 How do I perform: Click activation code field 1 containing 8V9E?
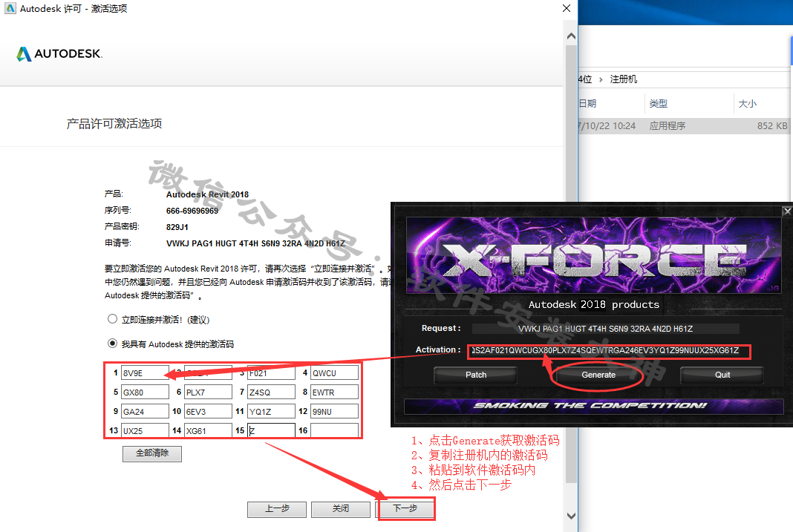[145, 373]
